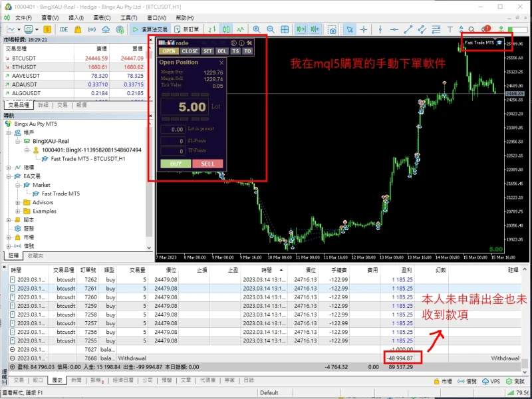Image resolution: width=532 pixels, height=399 pixels.
Task: Click the zoom out magnifier icon
Action: (271, 29)
